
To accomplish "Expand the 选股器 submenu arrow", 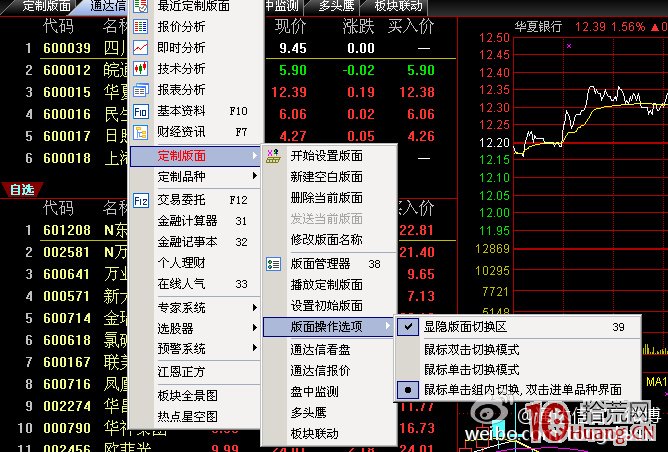I will (x=254, y=328).
